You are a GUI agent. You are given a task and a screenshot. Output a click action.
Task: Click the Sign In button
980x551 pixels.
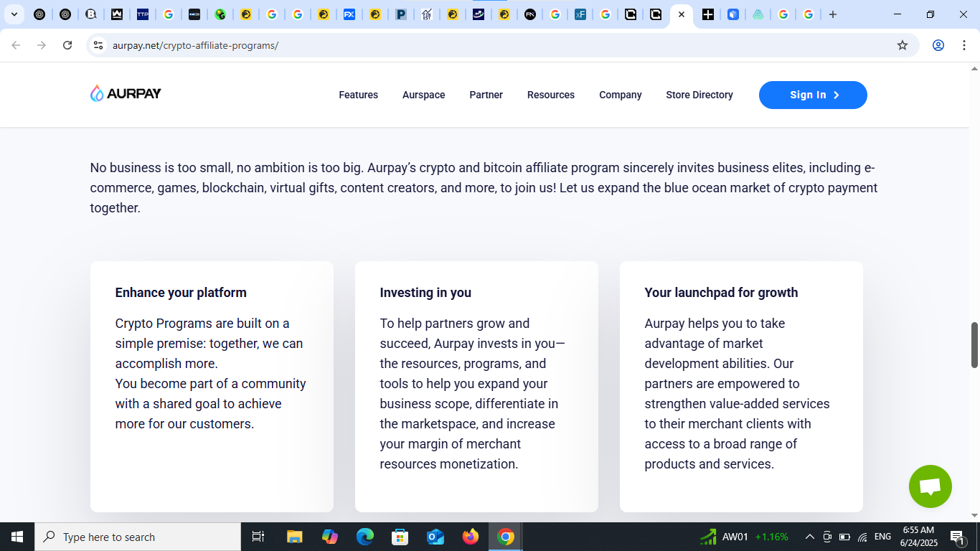click(813, 95)
